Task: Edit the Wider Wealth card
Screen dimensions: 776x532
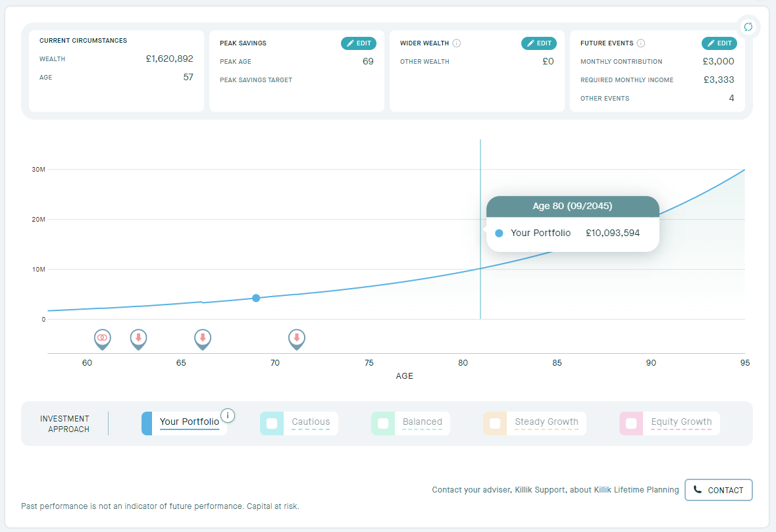Action: click(x=539, y=43)
